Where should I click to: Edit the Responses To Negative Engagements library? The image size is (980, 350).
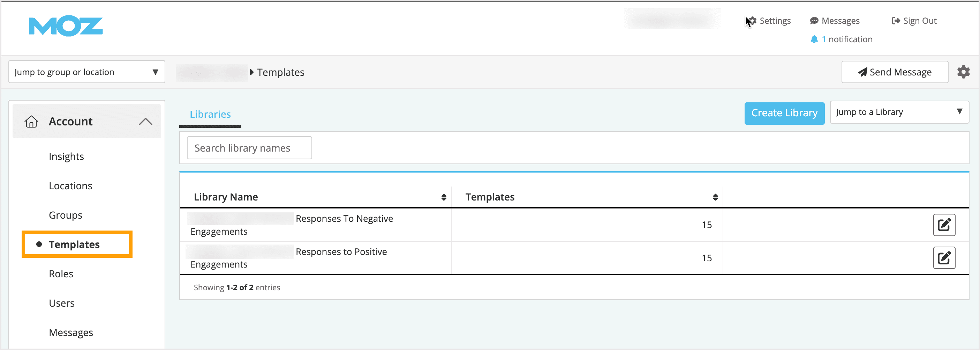point(944,225)
